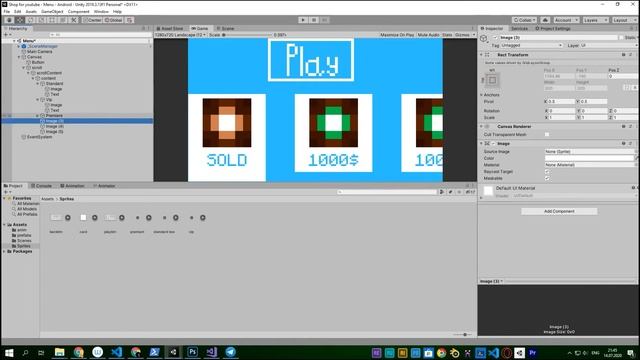Select the Transform tool in toolbar
The image size is (640, 360).
pyautogui.click(x=63, y=20)
